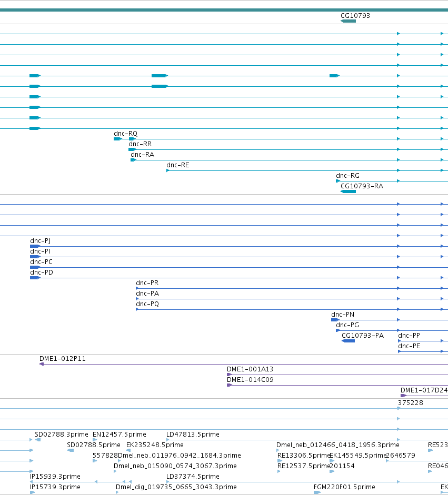Screen dimensions: 448x495
Task: Select the dnc-PG protein label
Action: coord(347,325)
